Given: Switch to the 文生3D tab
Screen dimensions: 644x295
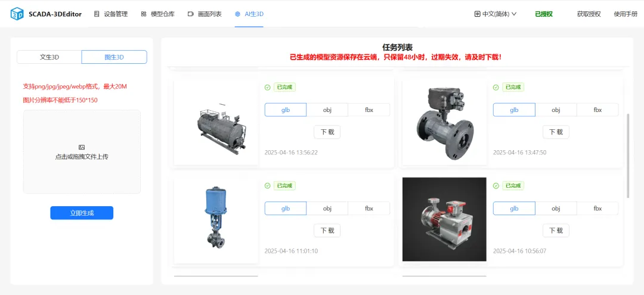Looking at the screenshot, I should 49,57.
